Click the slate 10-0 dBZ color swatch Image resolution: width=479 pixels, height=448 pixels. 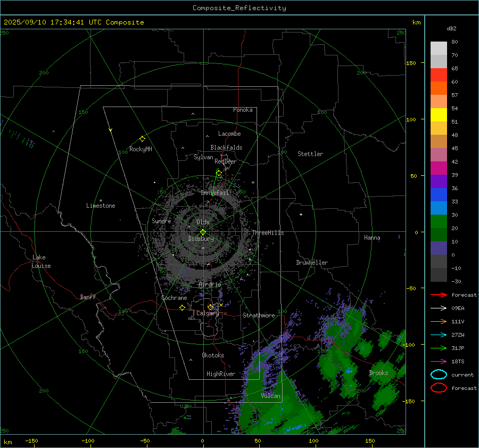(x=439, y=248)
